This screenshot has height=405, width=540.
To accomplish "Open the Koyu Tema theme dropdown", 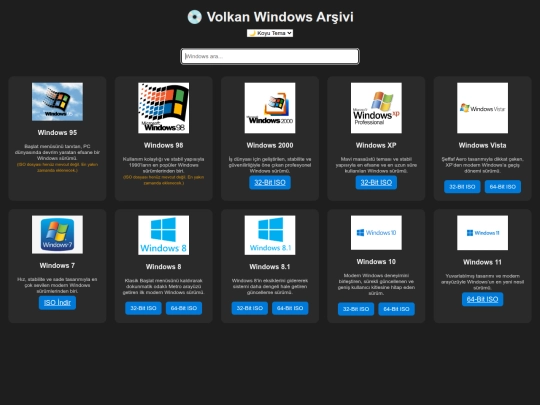I will coord(270,33).
